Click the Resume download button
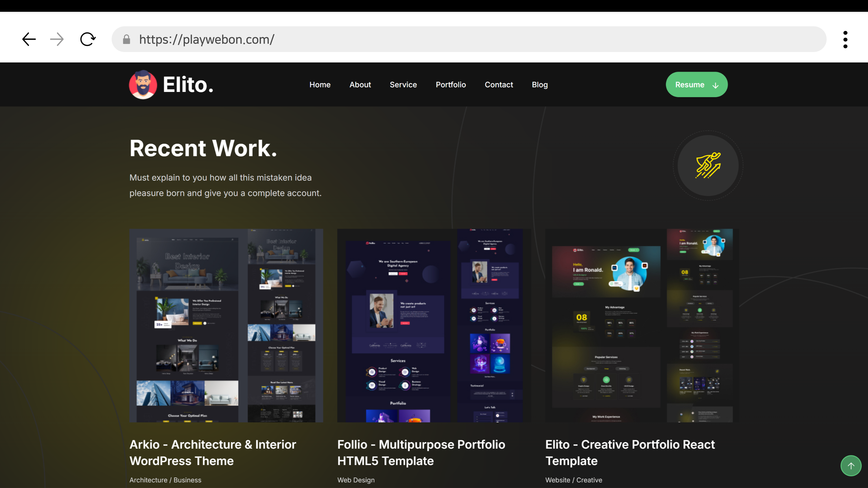Screen dimensions: 868x488 tap(696, 84)
